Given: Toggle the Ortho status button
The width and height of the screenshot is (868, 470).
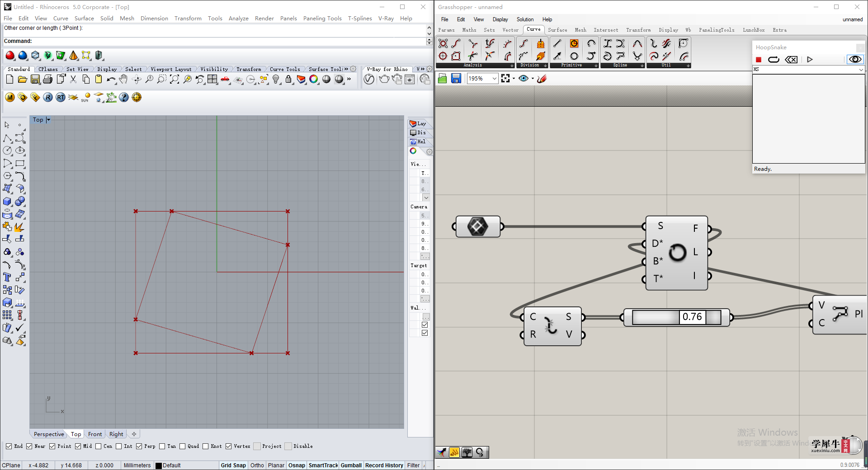Looking at the screenshot, I should (257, 465).
